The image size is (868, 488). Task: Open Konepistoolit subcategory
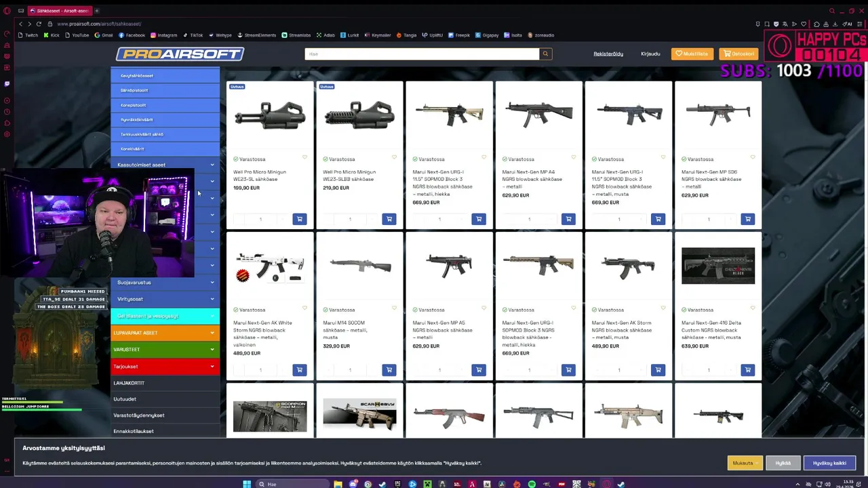(x=165, y=105)
